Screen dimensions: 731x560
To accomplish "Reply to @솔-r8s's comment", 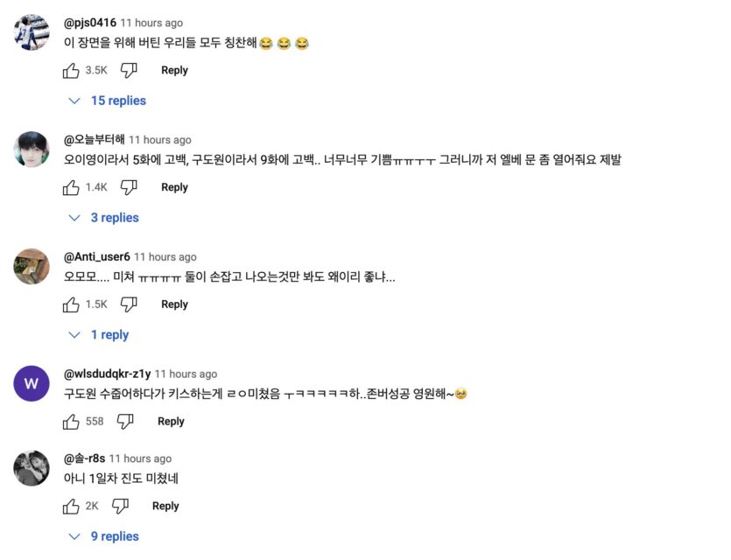I will pos(165,506).
